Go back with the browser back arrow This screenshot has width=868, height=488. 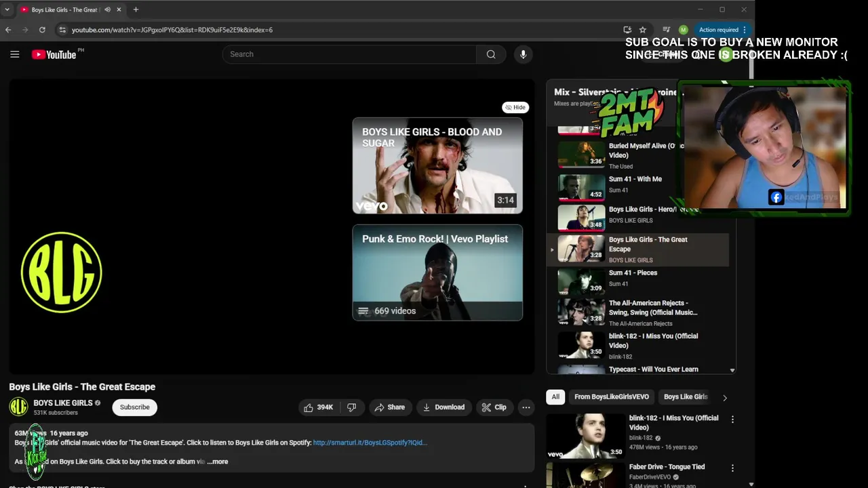pos(8,30)
